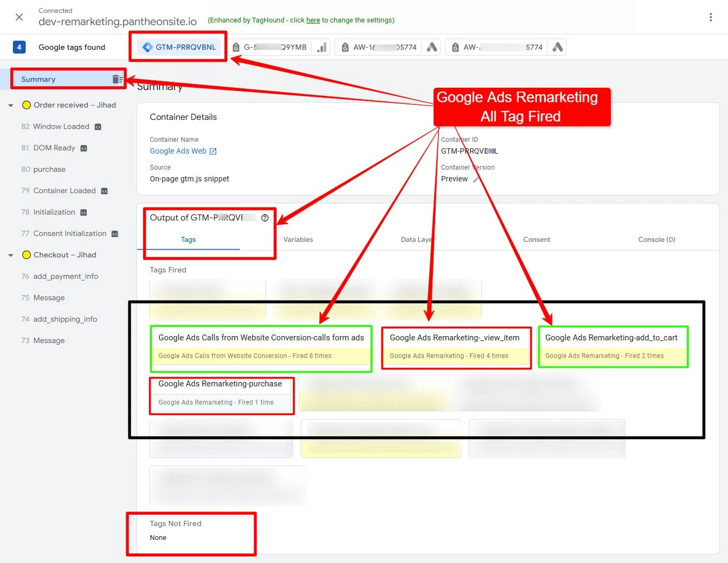Viewport: 728px width, 563px height.
Task: Select event 75 Message
Action: click(x=43, y=298)
